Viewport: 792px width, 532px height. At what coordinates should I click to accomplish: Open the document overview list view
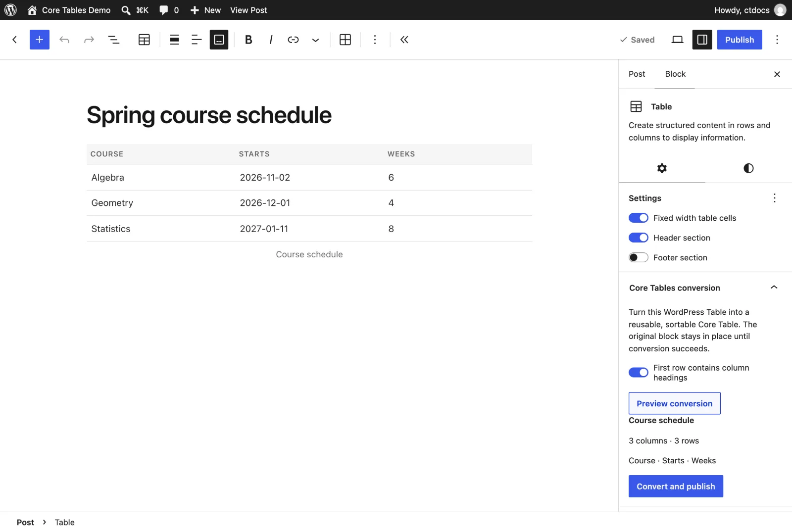114,40
